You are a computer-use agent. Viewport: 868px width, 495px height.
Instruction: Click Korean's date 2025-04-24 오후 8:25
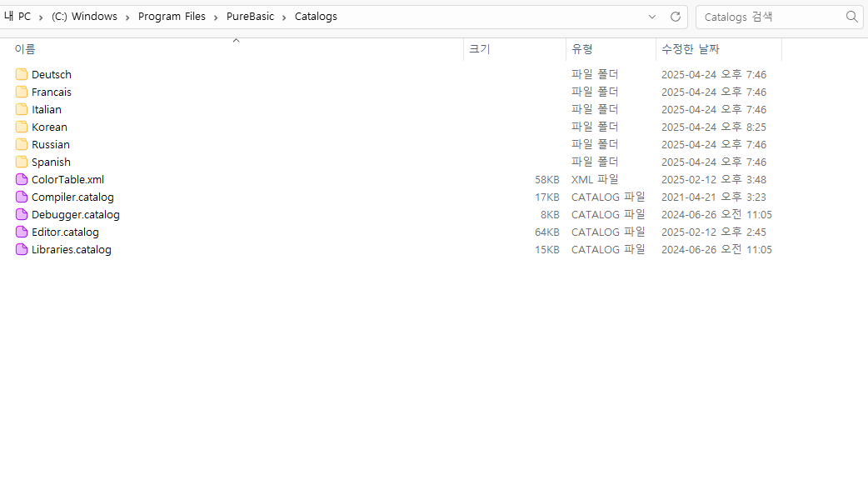point(714,127)
